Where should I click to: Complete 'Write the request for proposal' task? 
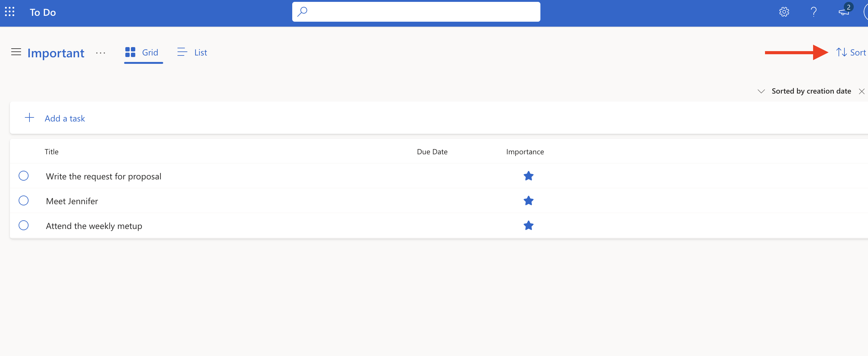pos(24,176)
